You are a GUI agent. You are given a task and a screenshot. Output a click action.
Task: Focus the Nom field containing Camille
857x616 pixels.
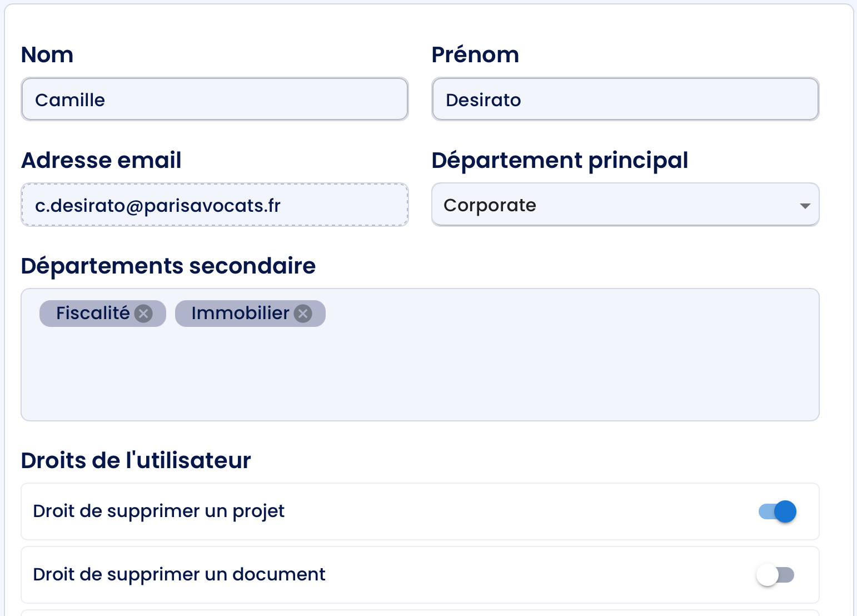coord(215,99)
